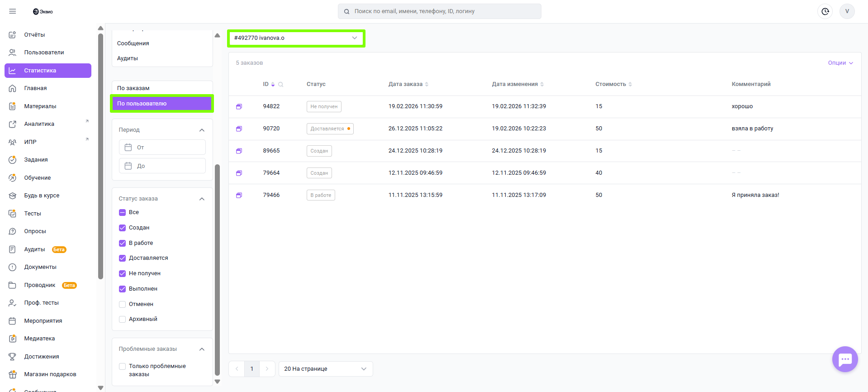Open the history clock icon in header

click(x=825, y=11)
